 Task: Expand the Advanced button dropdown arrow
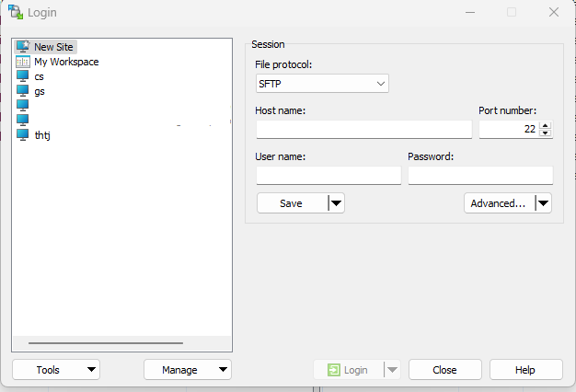[x=543, y=203]
